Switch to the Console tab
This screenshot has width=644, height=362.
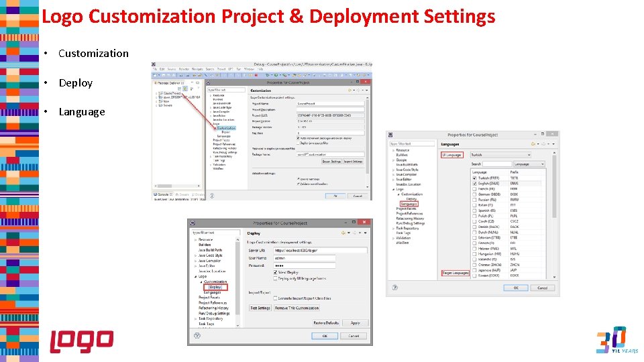coord(162,194)
